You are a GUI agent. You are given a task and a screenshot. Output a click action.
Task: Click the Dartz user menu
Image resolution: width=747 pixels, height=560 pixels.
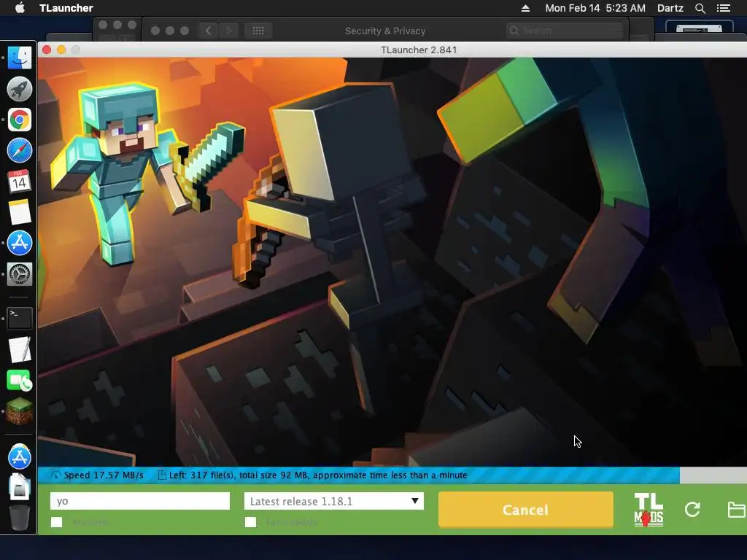(x=670, y=8)
